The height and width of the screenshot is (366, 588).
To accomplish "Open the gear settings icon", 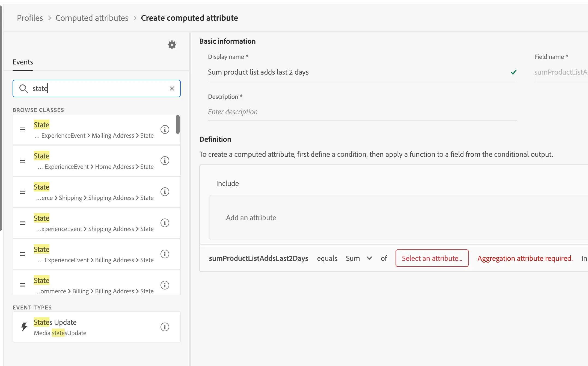I will coord(172,45).
